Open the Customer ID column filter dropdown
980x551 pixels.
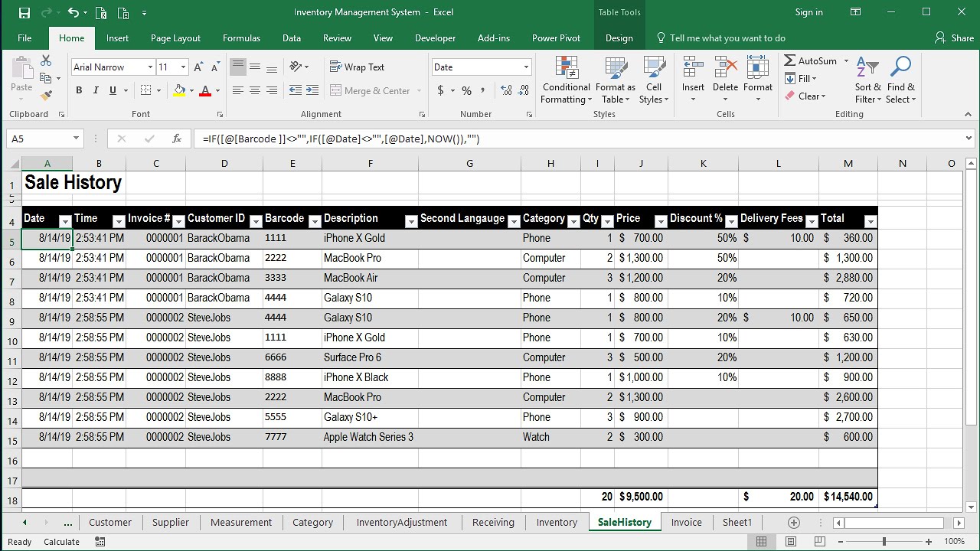(256, 221)
